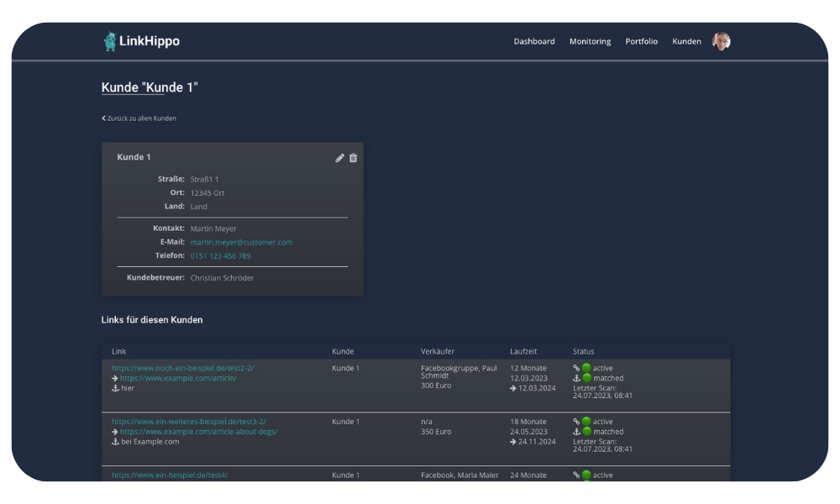Open link www.ein-beispiel.de/test4/

[169, 475]
